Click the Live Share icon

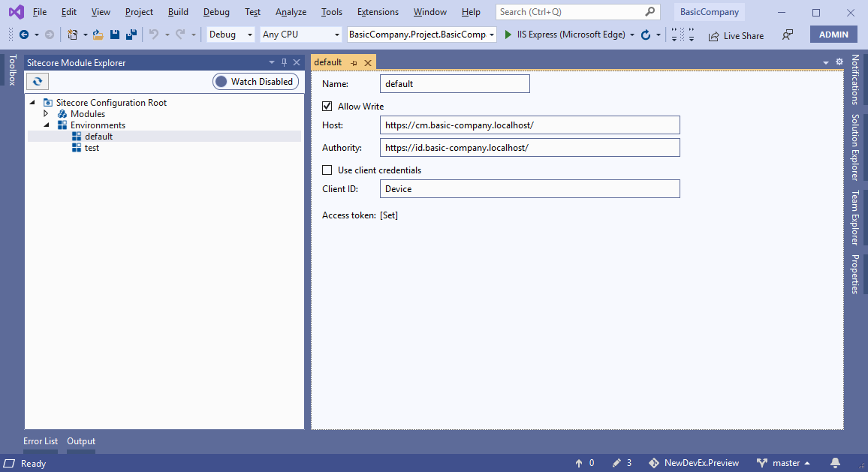pos(713,36)
